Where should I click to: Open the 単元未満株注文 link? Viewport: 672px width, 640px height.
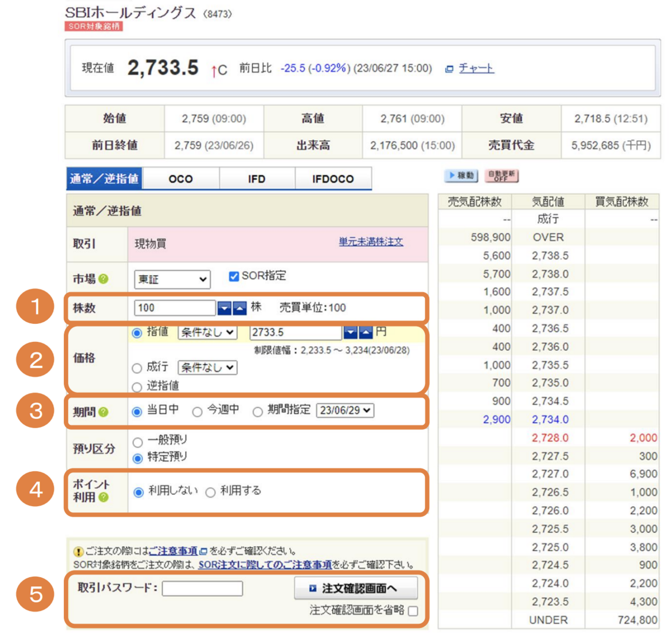point(371,242)
